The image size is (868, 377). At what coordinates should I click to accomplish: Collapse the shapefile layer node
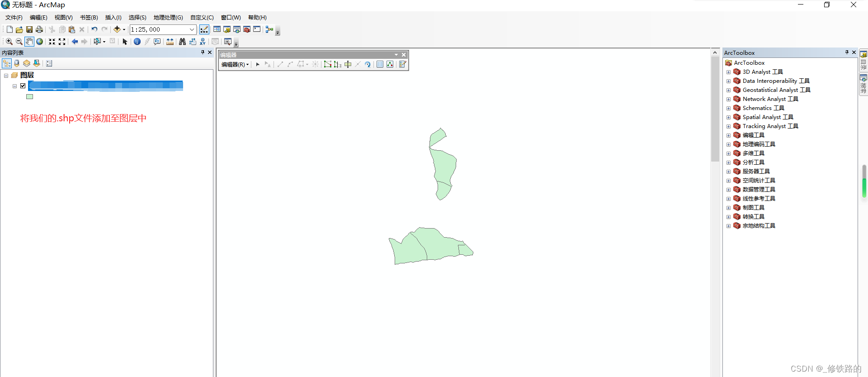pyautogui.click(x=15, y=86)
